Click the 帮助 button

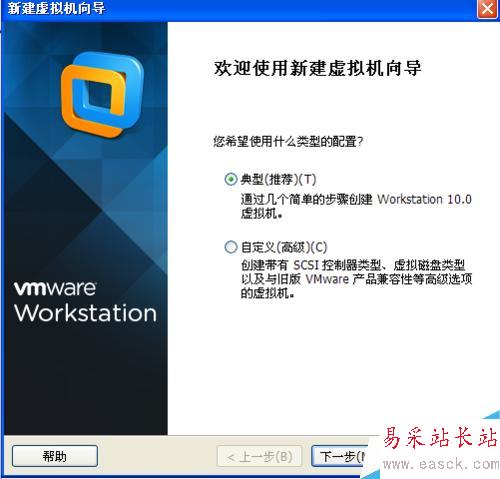click(55, 456)
